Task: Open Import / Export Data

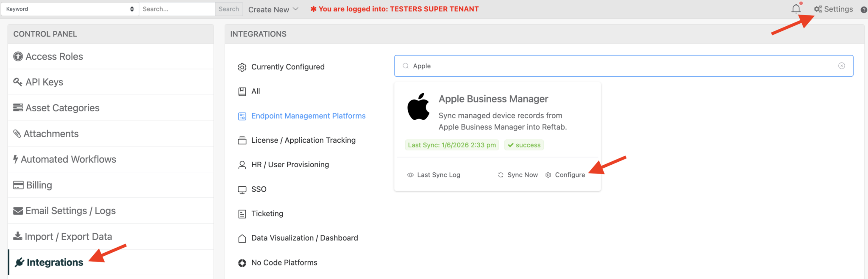Action: tap(111, 236)
